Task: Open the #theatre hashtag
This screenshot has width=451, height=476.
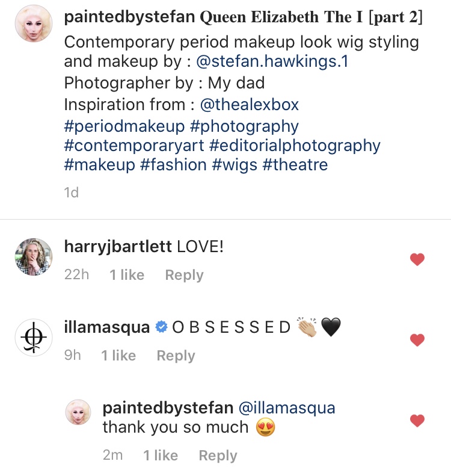Action: pyautogui.click(x=295, y=165)
